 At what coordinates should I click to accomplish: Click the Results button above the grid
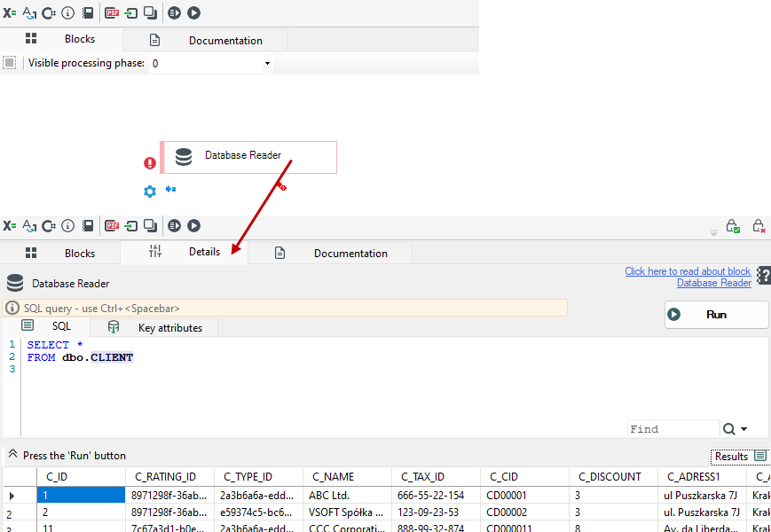click(x=739, y=457)
